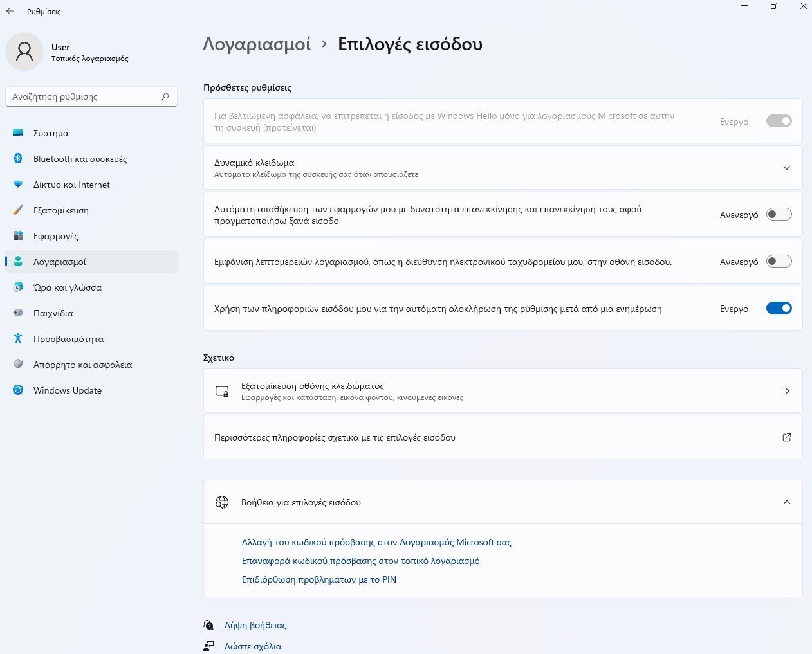Disable sign-in info use after update toggle

(x=779, y=309)
